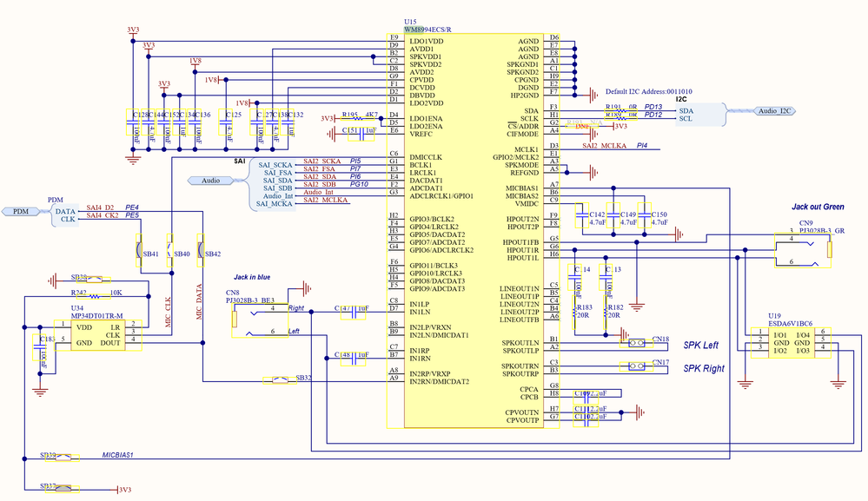
Task: Select the PI4 pin name
Action: point(641,145)
